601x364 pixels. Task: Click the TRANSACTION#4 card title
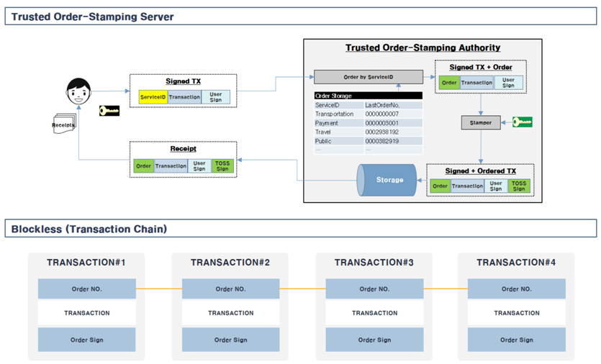(515, 263)
